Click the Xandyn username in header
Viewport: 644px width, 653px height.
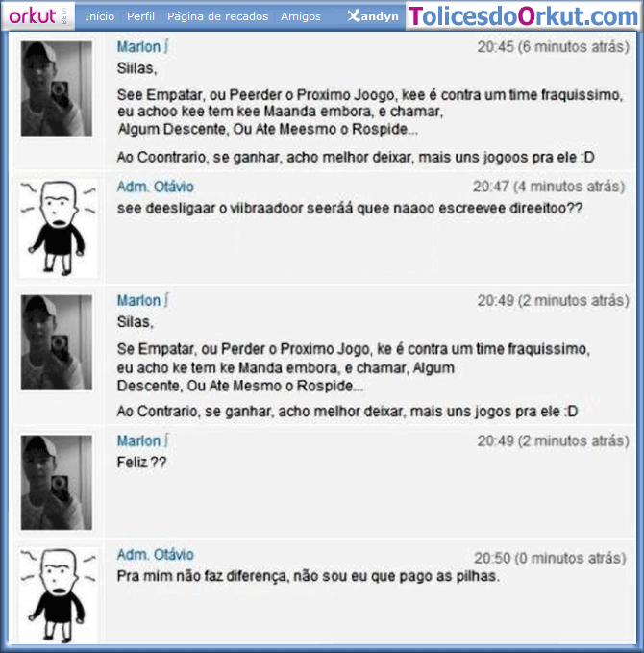pos(373,16)
